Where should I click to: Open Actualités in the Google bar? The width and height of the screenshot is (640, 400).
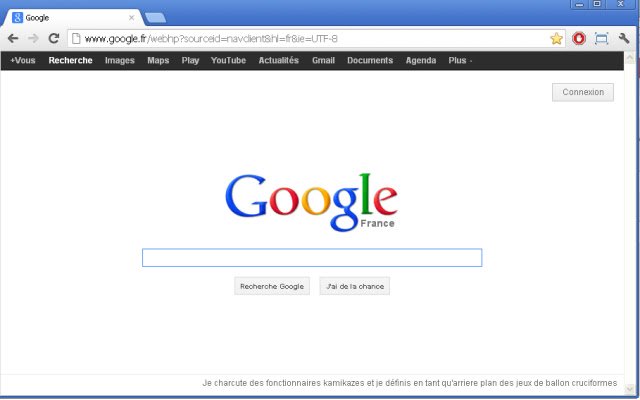(x=278, y=60)
